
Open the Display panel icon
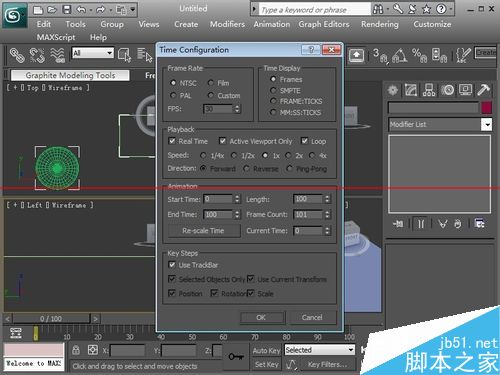click(465, 90)
